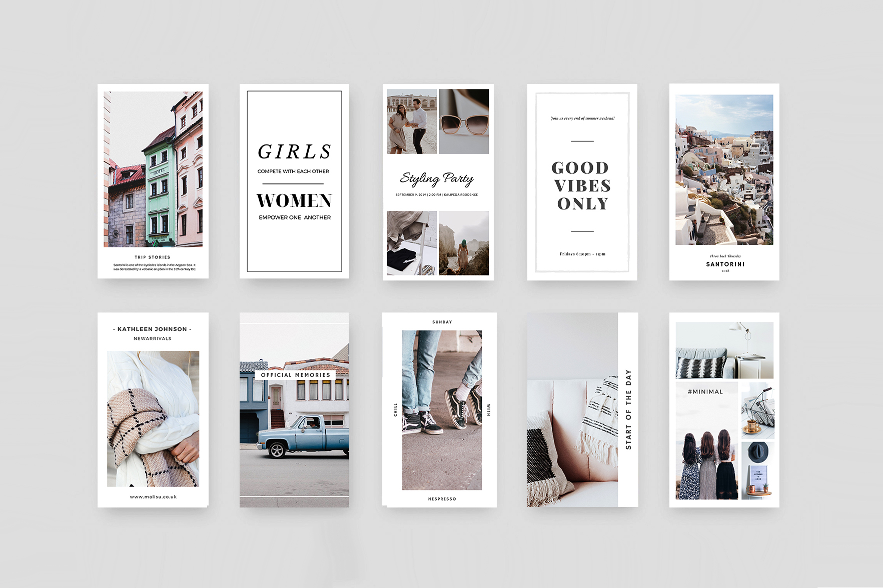Select the Trip Stories hotel buildings card

coord(153,181)
